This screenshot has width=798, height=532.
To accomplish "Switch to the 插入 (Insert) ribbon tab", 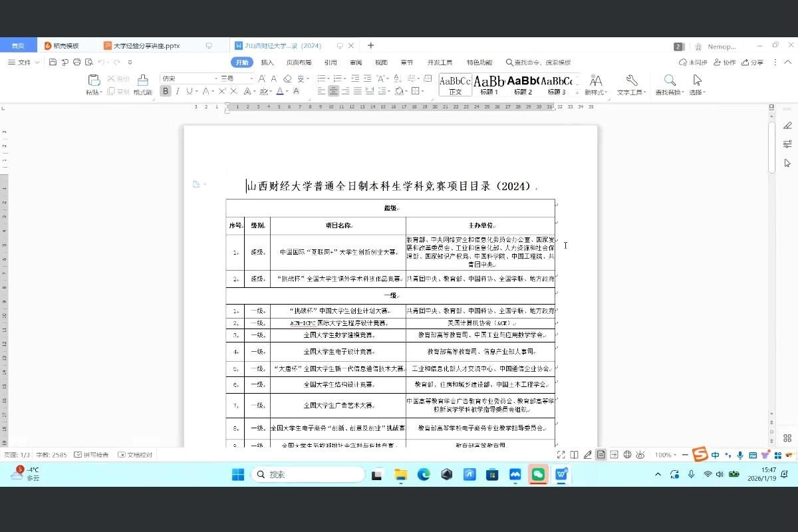I will click(x=267, y=63).
